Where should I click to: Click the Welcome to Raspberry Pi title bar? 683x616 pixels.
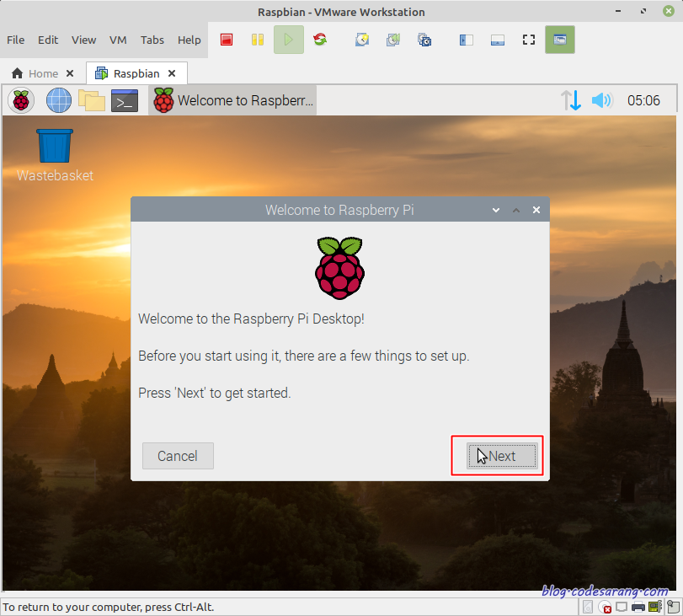point(339,210)
